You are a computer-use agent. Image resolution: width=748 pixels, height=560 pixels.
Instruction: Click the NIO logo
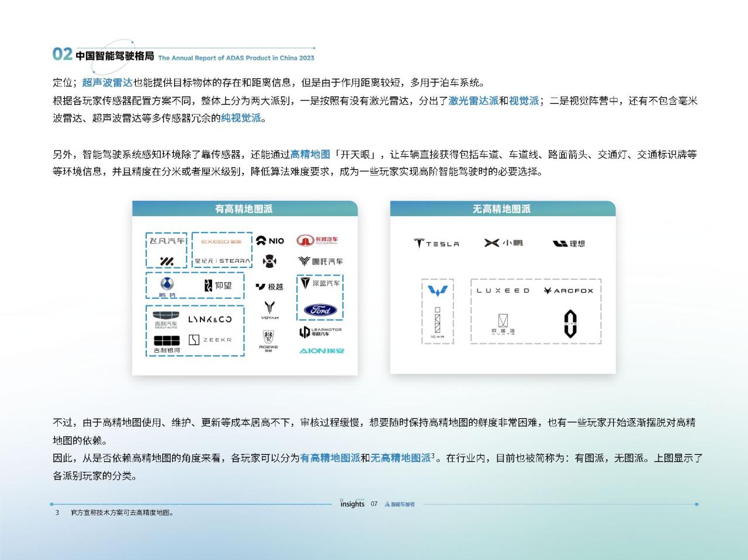click(270, 241)
